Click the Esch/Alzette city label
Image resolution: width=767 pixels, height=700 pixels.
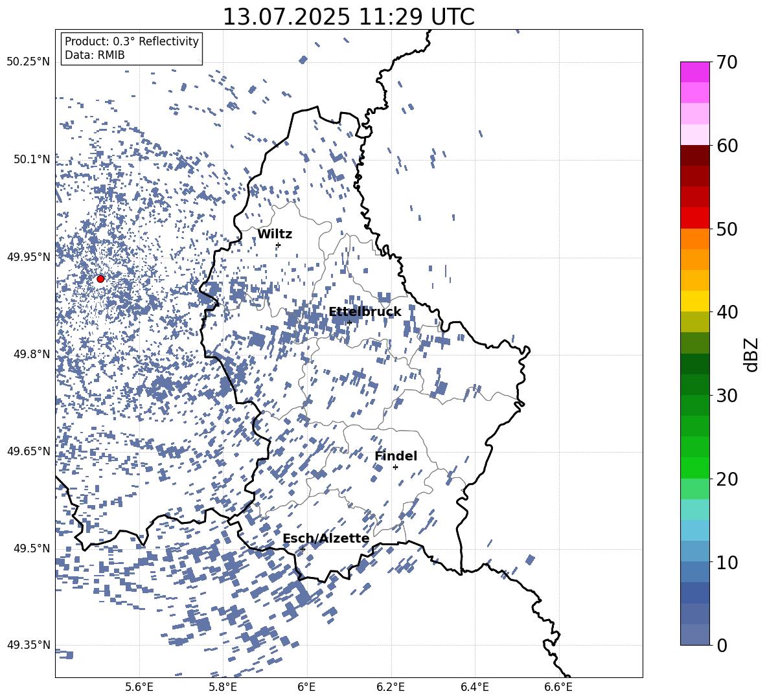coord(326,539)
